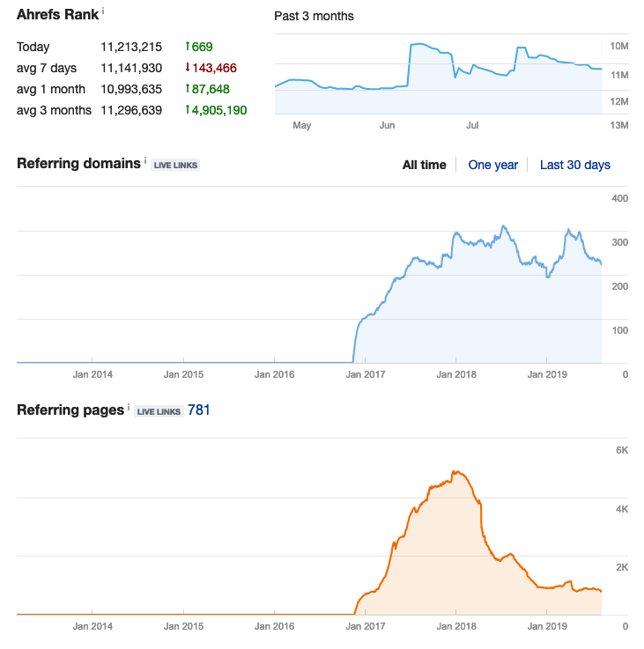Click the avg 7 days row label

point(47,68)
